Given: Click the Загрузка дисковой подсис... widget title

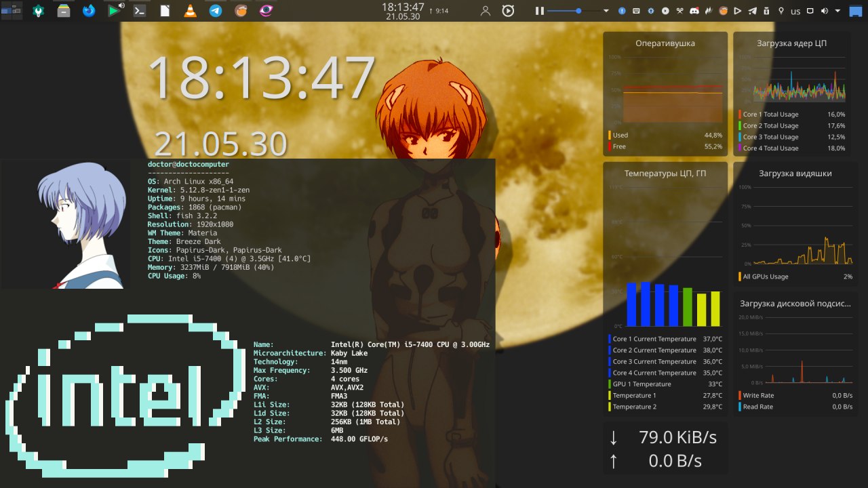Looking at the screenshot, I should [795, 304].
